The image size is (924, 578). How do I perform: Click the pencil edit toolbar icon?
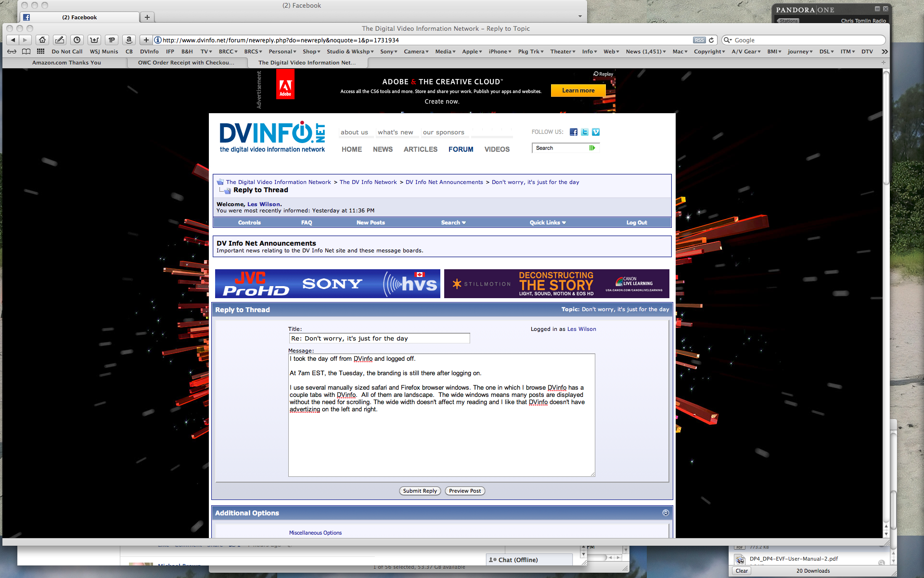tap(60, 40)
